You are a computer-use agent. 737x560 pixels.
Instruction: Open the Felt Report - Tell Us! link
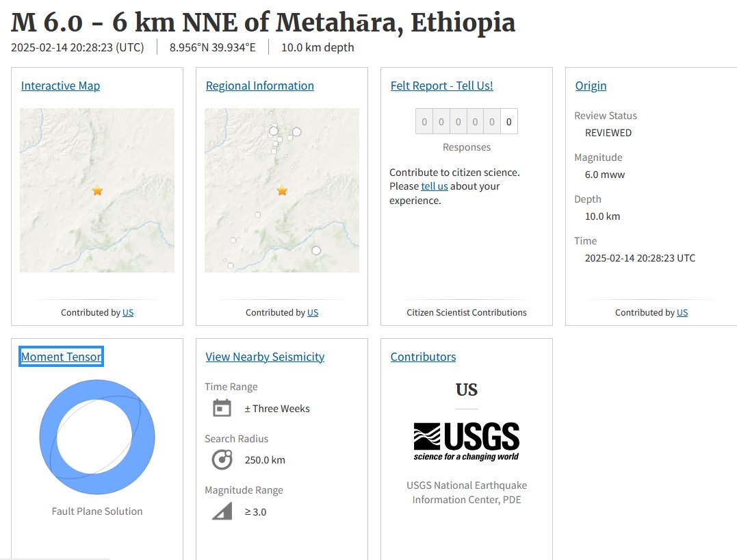point(442,86)
